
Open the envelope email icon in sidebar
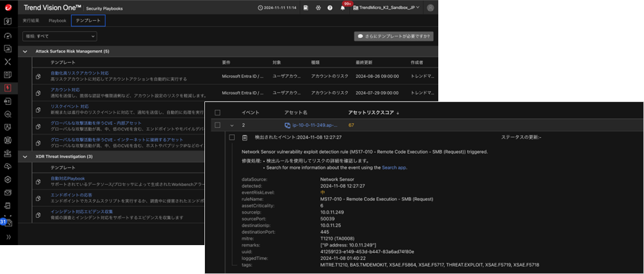click(8, 193)
